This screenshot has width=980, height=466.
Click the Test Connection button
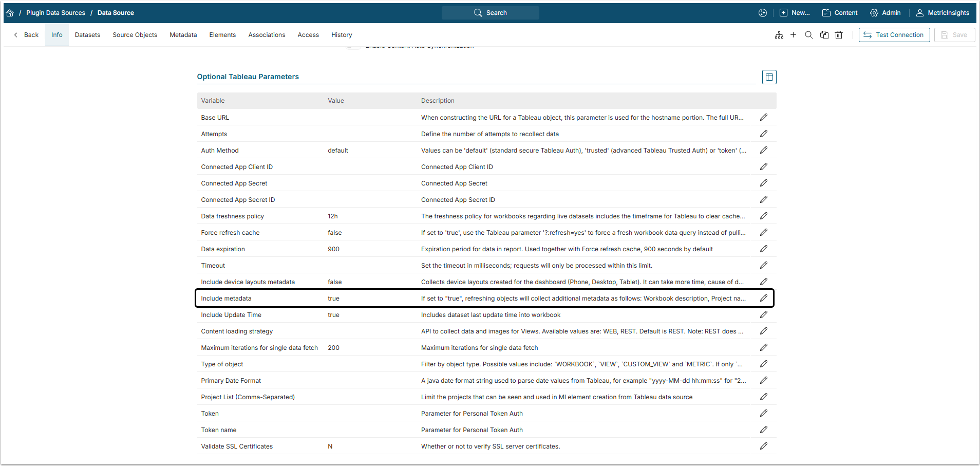point(894,35)
